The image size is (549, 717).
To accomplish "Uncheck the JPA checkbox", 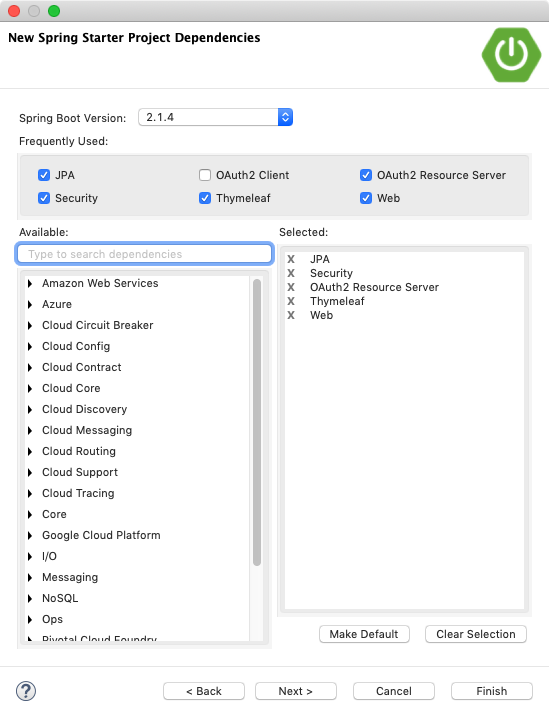I will click(x=44, y=175).
